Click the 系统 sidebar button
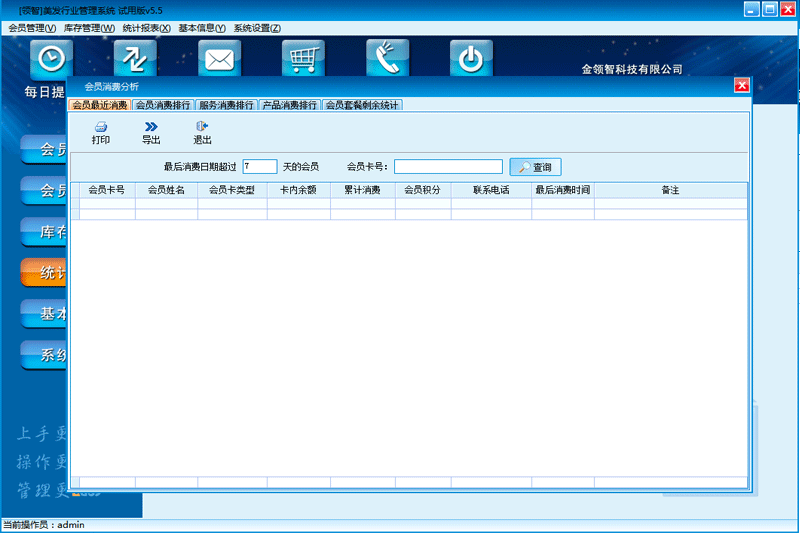The height and width of the screenshot is (533, 800). (44, 354)
